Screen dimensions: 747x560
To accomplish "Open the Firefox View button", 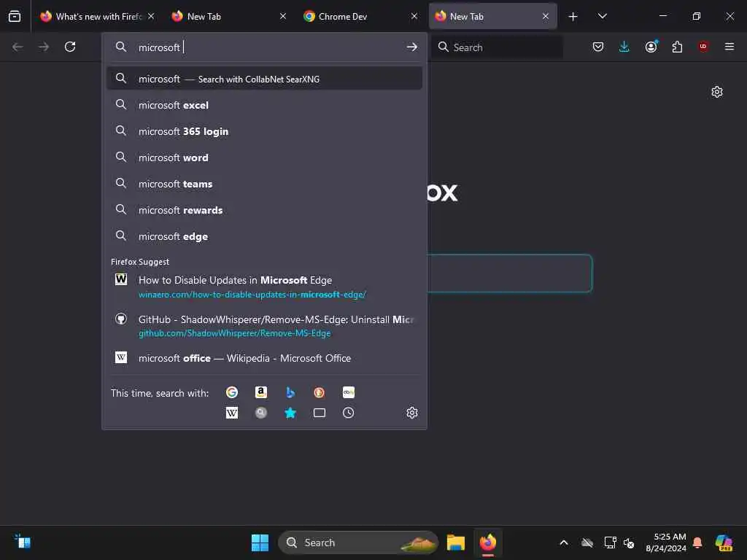I will [15, 16].
